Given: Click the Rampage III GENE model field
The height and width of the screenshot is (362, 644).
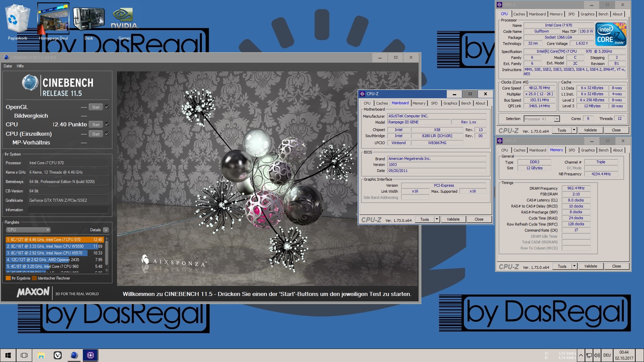Looking at the screenshot, I should 419,122.
